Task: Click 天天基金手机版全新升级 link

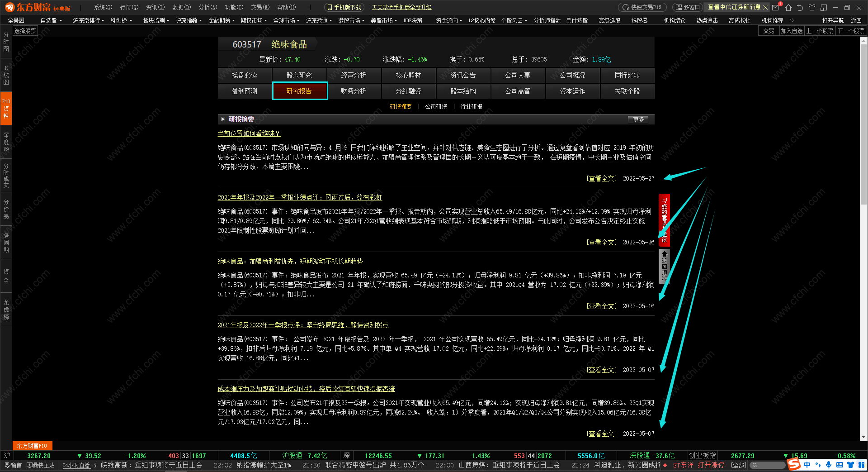Action: click(x=402, y=7)
